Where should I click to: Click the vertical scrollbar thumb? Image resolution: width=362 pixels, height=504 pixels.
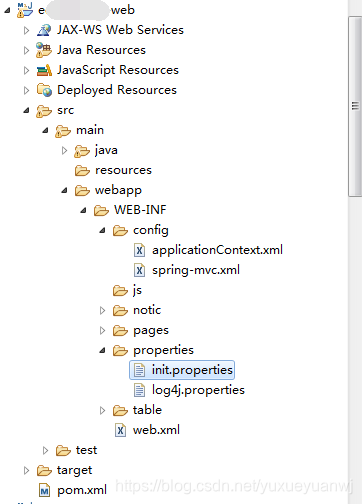(x=355, y=106)
